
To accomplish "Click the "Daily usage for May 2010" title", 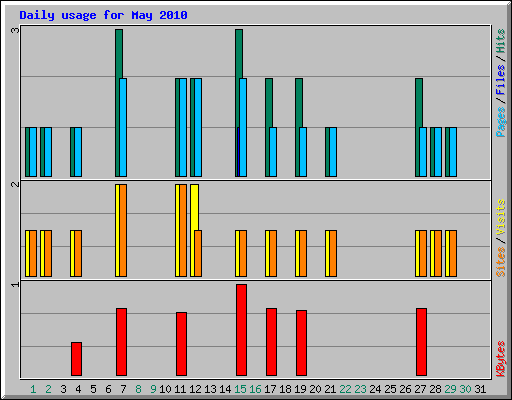I will pos(103,15).
